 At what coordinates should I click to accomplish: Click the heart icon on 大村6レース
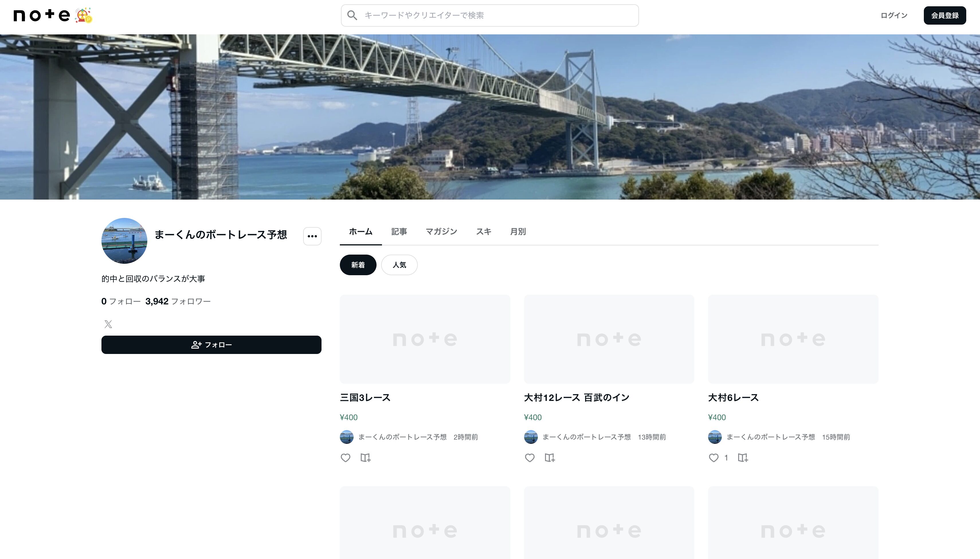coord(714,458)
